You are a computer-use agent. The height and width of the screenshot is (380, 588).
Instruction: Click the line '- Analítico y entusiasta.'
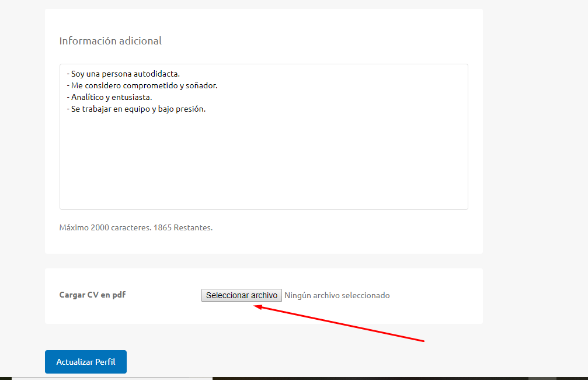point(109,97)
